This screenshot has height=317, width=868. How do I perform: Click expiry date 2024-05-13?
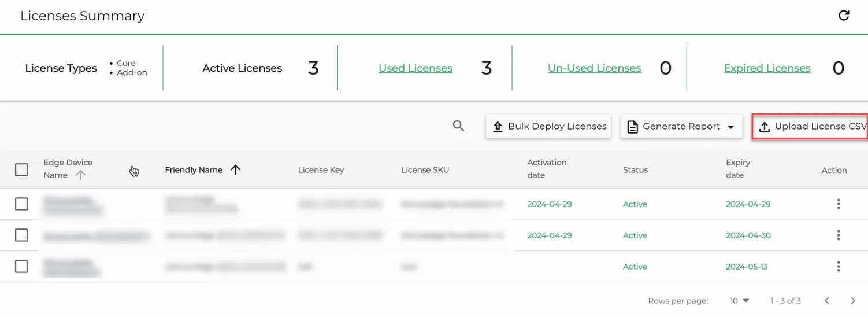tap(747, 267)
